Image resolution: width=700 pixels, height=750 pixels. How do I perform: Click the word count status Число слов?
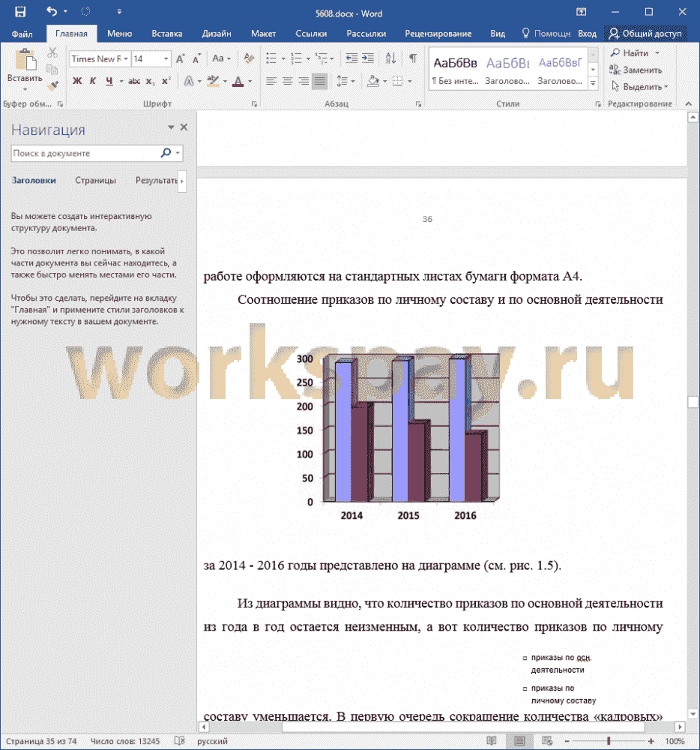pyautogui.click(x=125, y=741)
